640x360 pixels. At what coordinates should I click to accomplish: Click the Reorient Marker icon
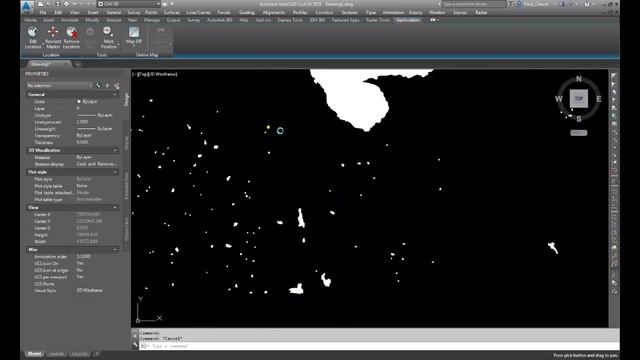point(53,32)
